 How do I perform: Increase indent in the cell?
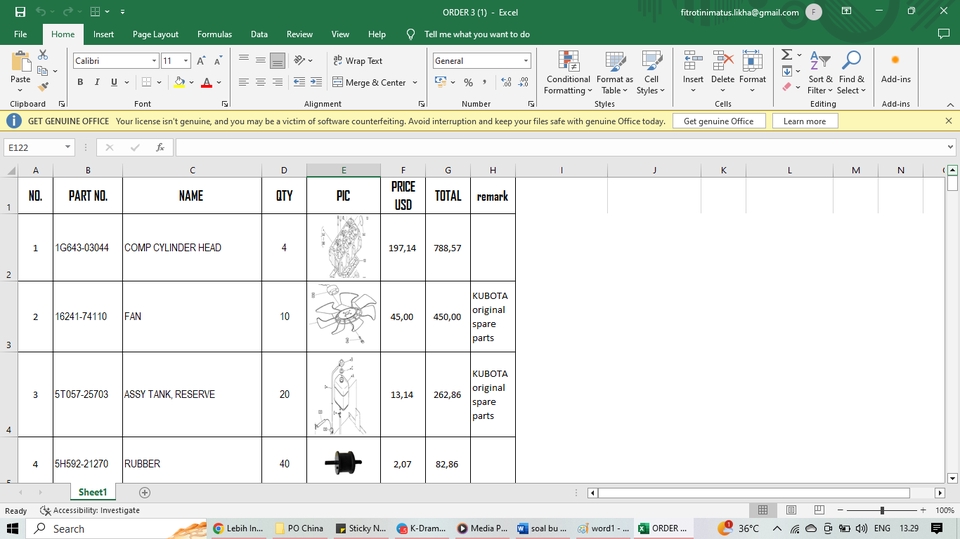coord(316,82)
